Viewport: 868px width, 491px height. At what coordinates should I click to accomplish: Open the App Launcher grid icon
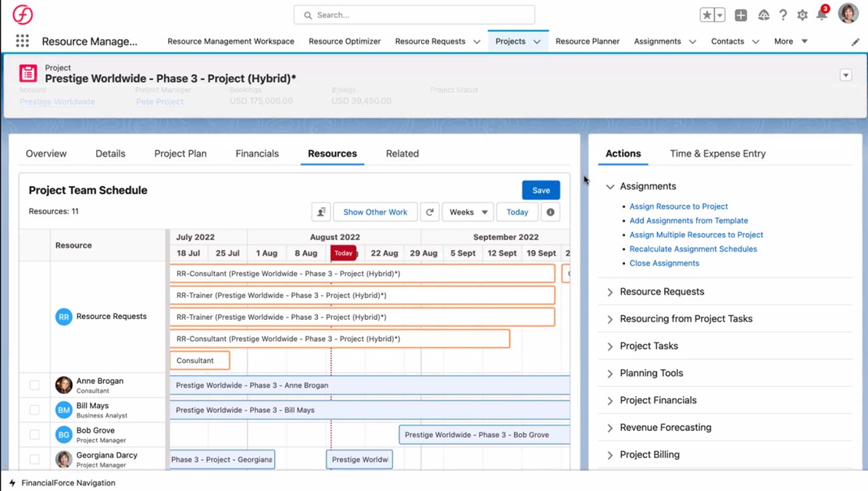pyautogui.click(x=22, y=41)
